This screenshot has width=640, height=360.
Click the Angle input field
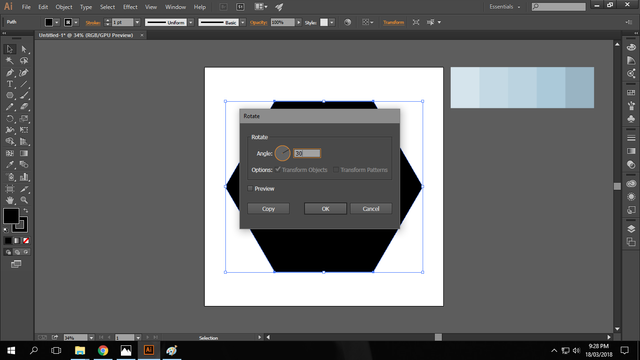307,153
